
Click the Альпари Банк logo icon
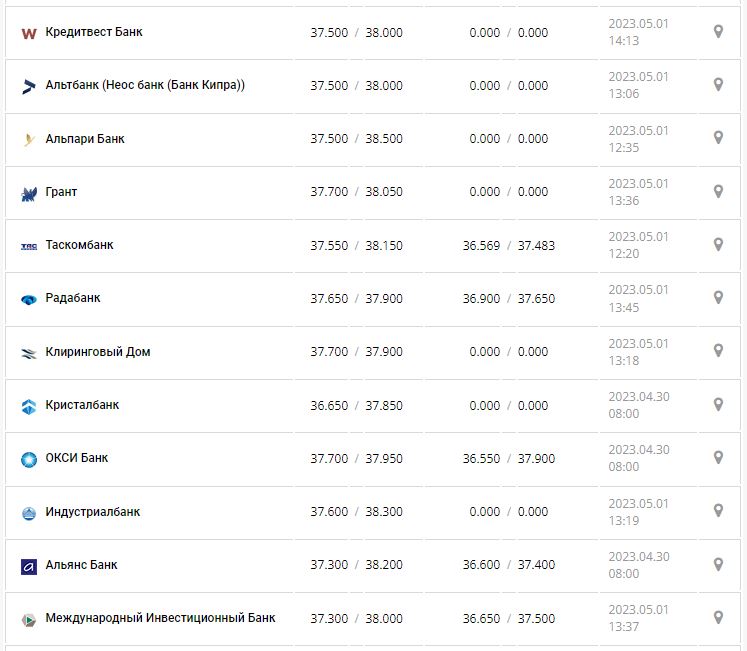pos(28,140)
